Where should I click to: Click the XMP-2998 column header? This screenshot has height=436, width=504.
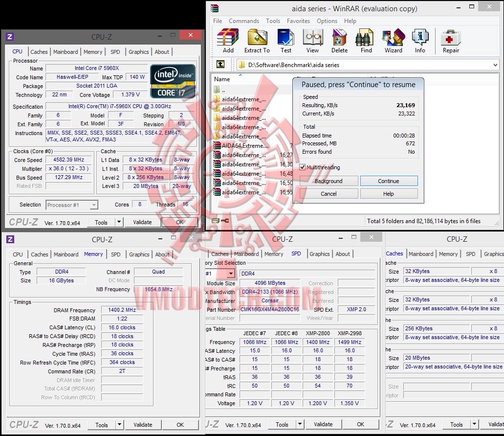click(x=350, y=333)
